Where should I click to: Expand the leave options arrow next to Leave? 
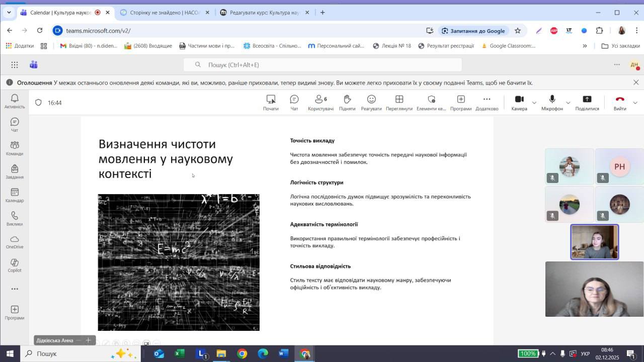tap(635, 103)
